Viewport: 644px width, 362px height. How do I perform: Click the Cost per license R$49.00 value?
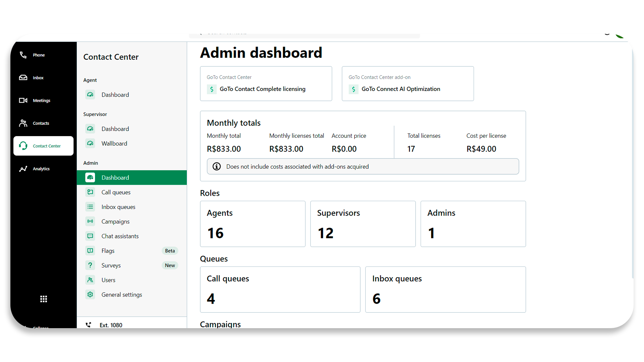pyautogui.click(x=481, y=149)
